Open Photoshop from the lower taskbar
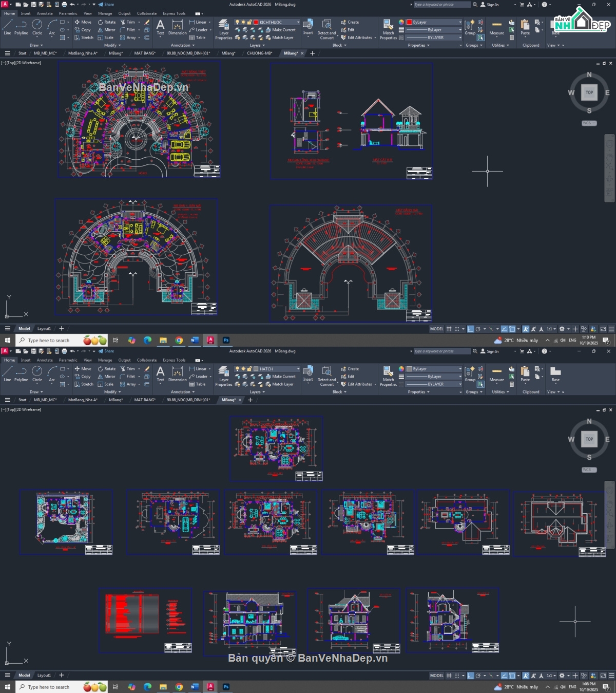The image size is (616, 693). [226, 687]
